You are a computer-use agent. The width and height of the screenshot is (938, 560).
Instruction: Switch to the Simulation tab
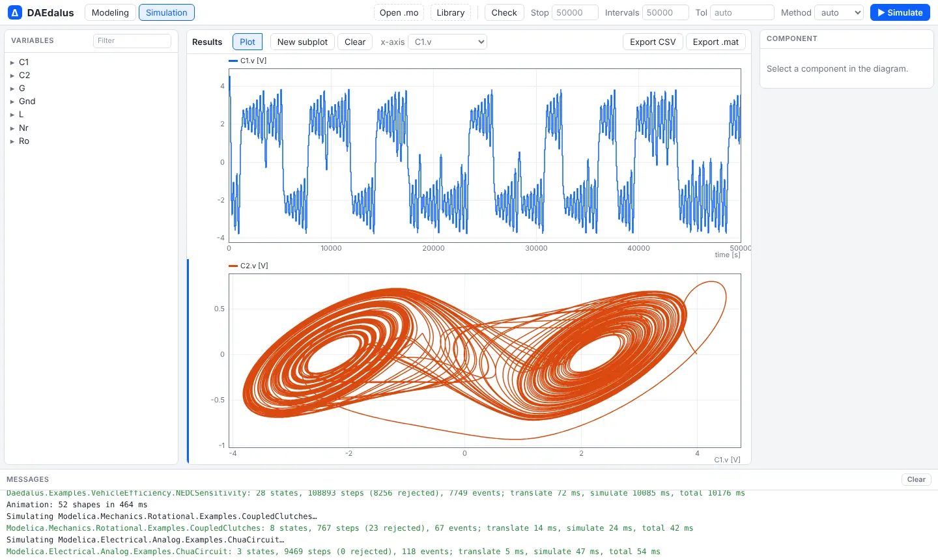click(167, 12)
